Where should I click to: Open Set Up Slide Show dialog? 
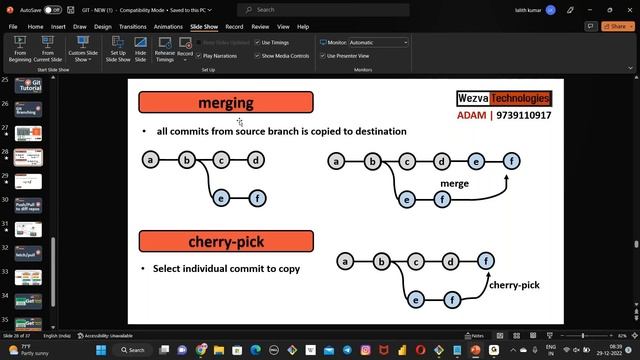click(x=118, y=49)
